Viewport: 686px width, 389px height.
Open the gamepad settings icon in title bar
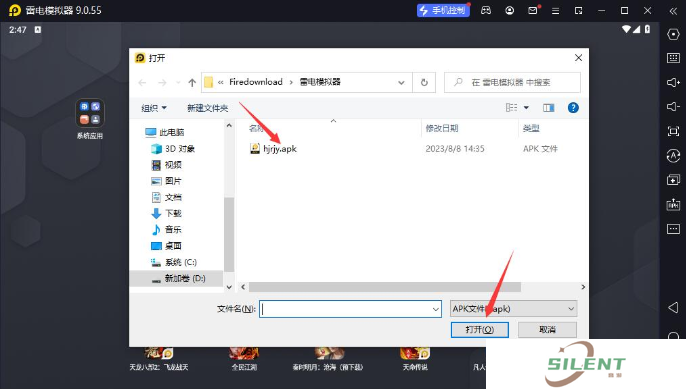(x=486, y=11)
